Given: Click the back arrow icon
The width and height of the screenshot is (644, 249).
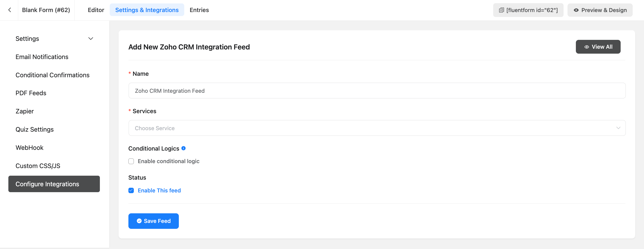Looking at the screenshot, I should coord(10,10).
